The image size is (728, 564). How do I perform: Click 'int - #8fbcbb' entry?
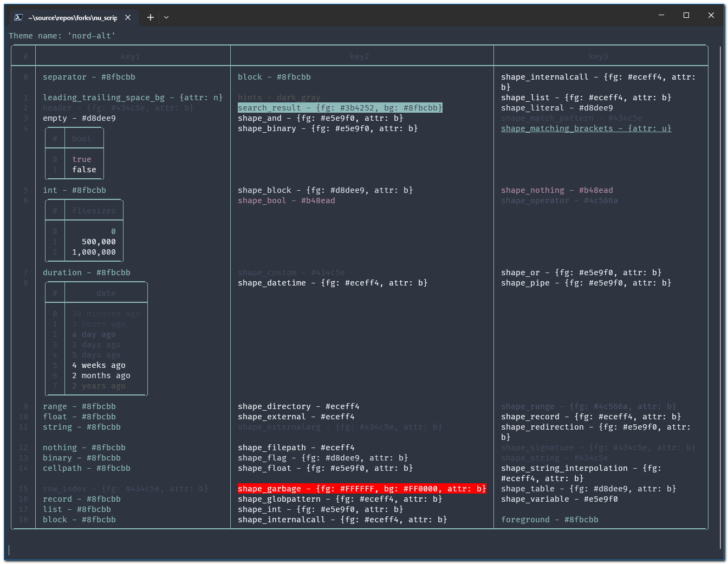[75, 190]
